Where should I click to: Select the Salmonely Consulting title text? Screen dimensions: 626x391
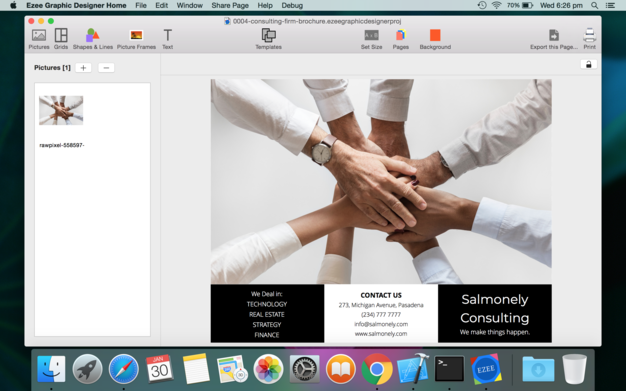tap(495, 308)
